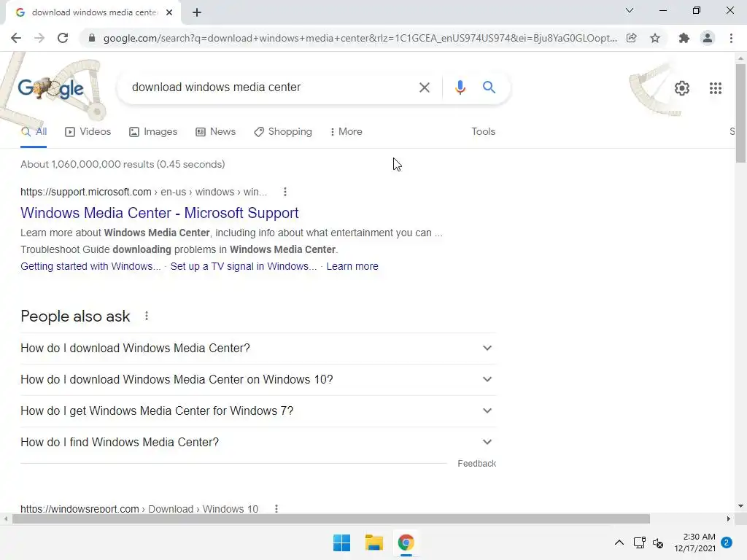Click the vertical page scrollbar thumb
747x560 pixels.
pyautogui.click(x=740, y=113)
